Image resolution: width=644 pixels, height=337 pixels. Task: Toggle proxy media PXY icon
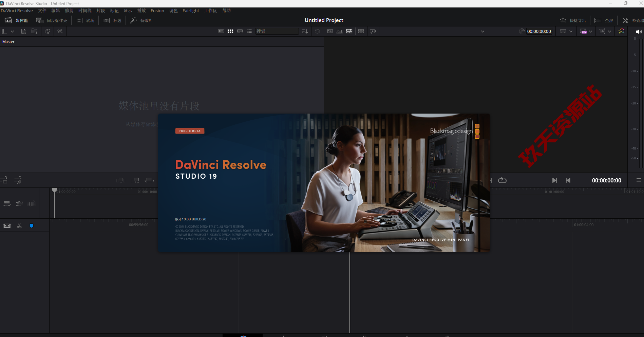pyautogui.click(x=583, y=31)
